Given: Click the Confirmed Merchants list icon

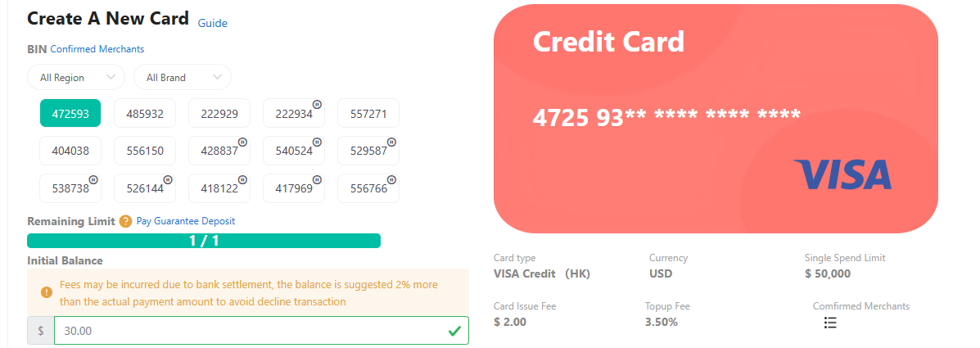Looking at the screenshot, I should coord(829,323).
